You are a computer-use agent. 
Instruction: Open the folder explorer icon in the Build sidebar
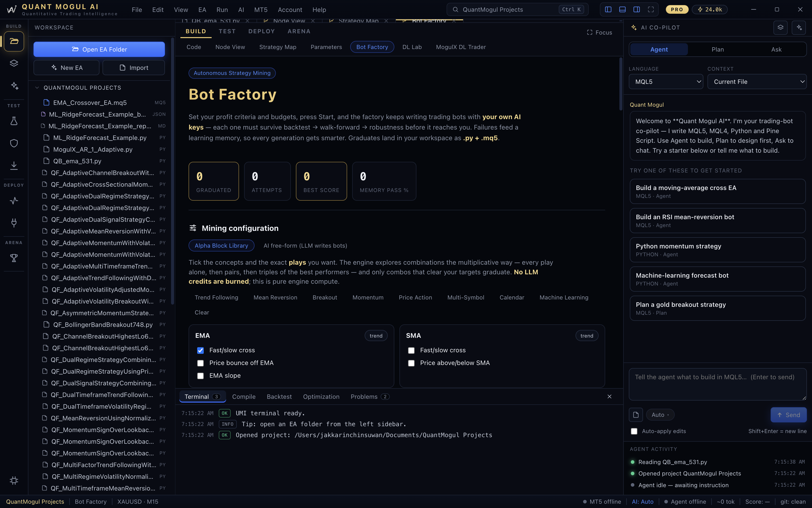point(14,41)
